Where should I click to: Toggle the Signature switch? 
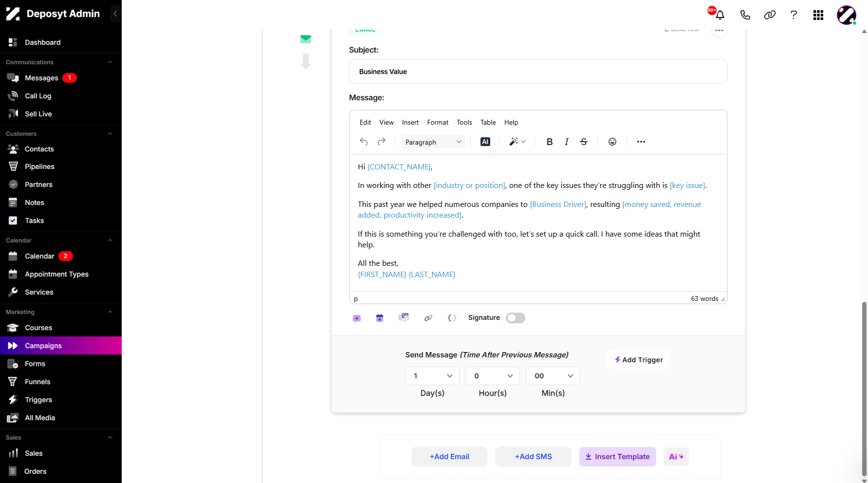click(516, 318)
